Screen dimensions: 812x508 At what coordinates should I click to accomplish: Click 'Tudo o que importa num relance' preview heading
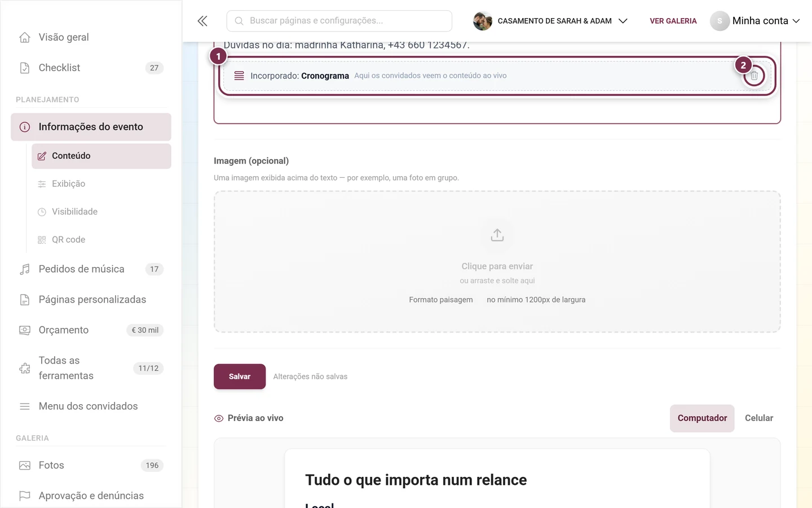(x=416, y=480)
